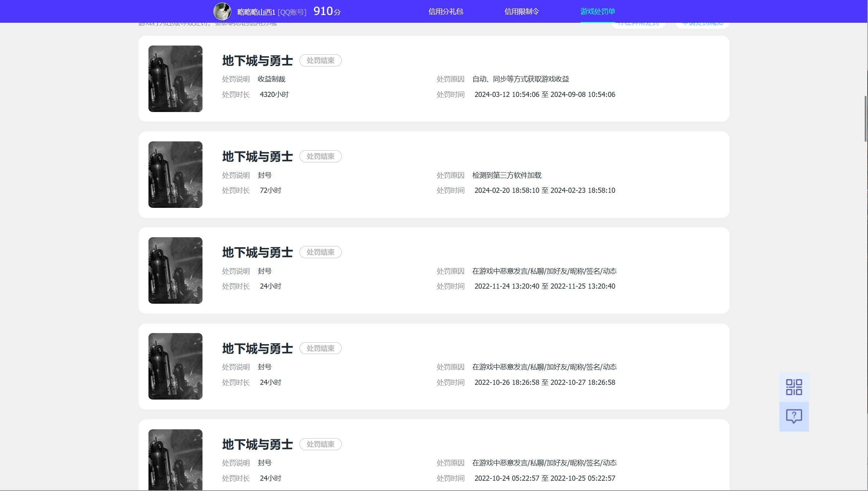Click 处罚结束 badge on the 2022-11-24 card
The image size is (868, 491).
pyautogui.click(x=320, y=252)
